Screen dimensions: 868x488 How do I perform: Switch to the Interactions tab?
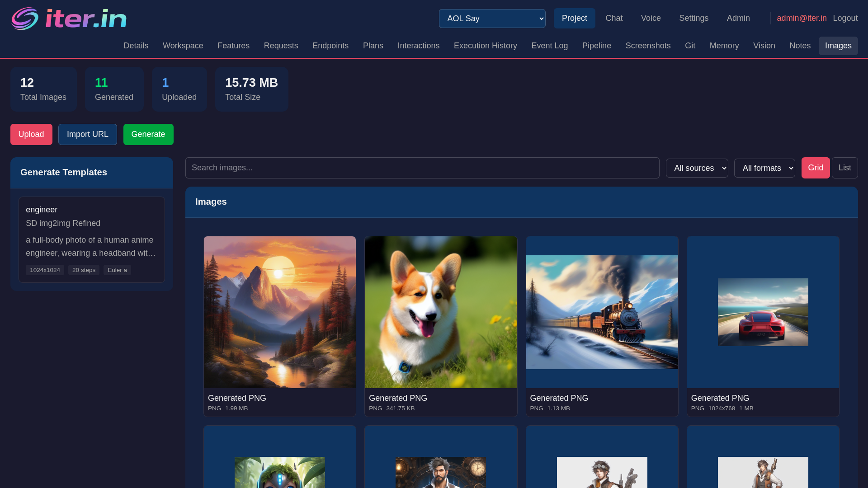point(418,46)
